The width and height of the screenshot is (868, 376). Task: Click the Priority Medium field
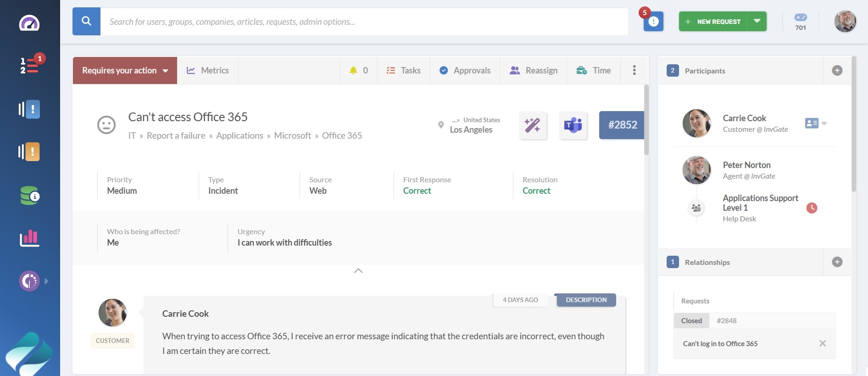point(122,185)
